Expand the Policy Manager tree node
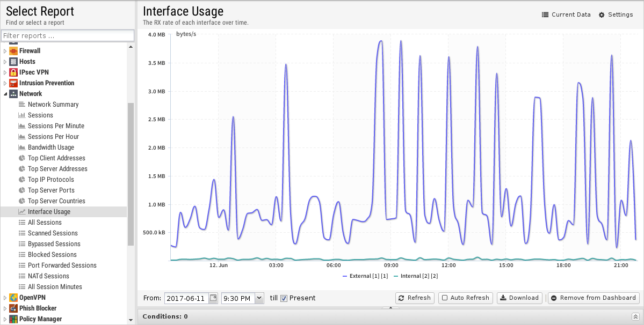 [5, 319]
